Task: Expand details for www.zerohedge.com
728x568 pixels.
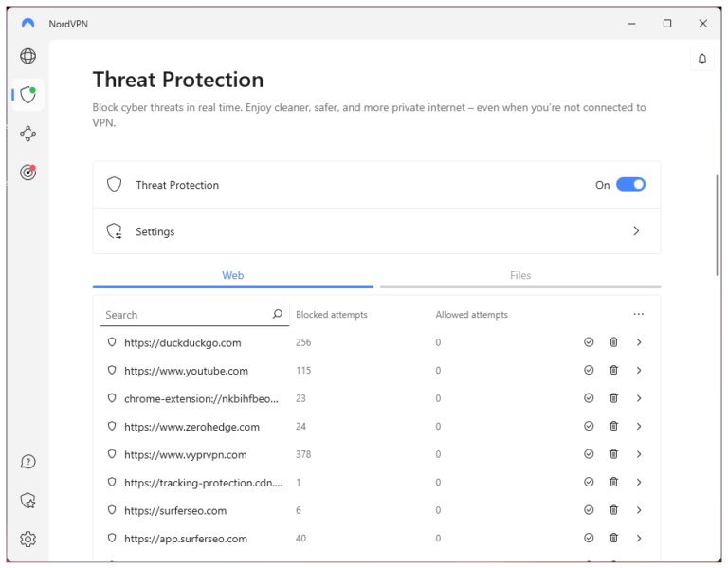Action: coord(639,426)
